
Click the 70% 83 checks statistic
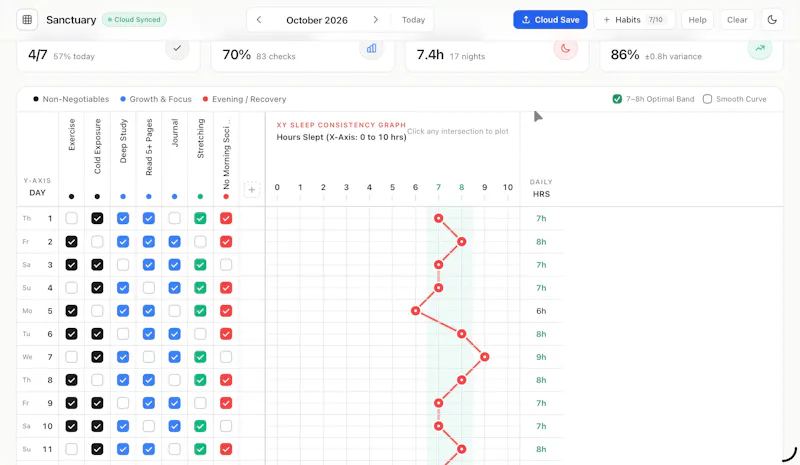(259, 55)
